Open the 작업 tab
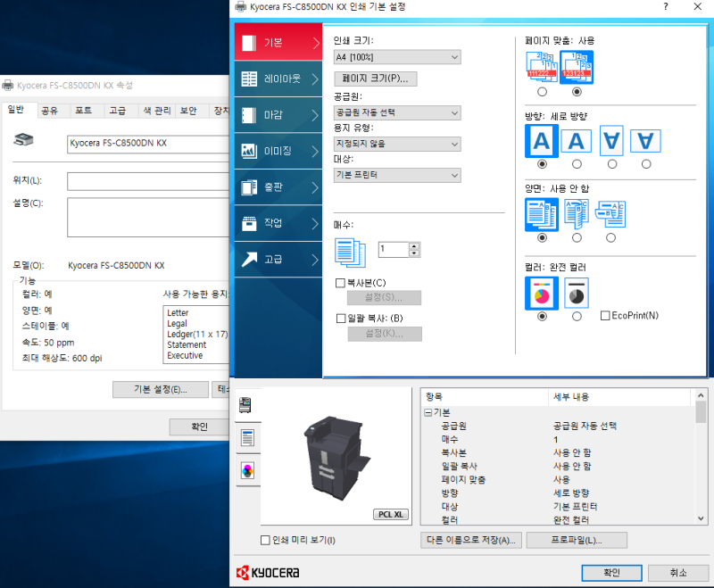Image resolution: width=714 pixels, height=588 pixels. [278, 223]
